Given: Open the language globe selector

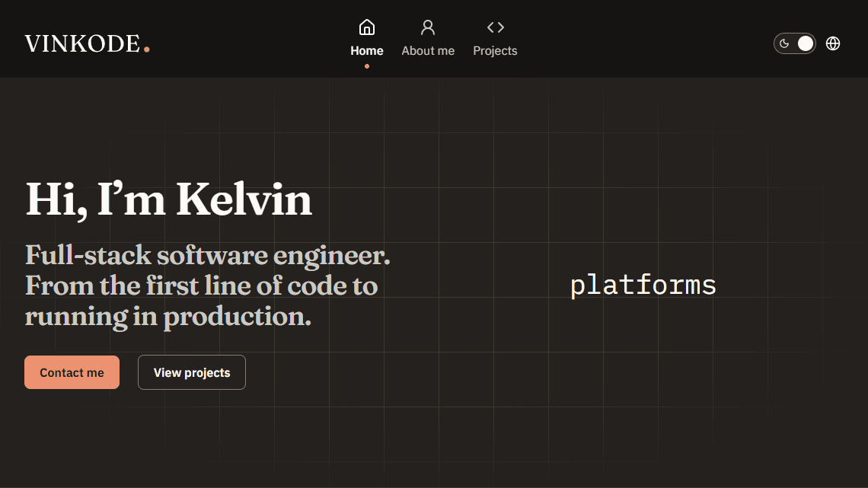Looking at the screenshot, I should coord(832,43).
